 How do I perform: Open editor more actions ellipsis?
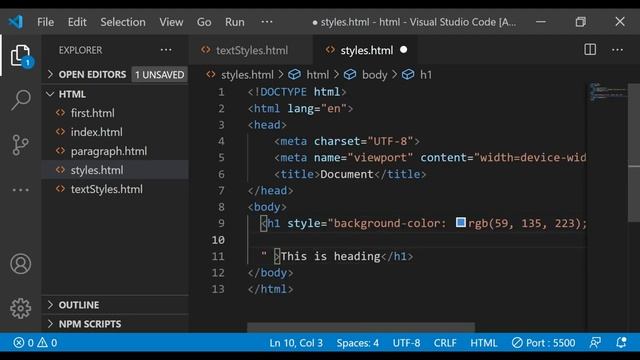(618, 50)
